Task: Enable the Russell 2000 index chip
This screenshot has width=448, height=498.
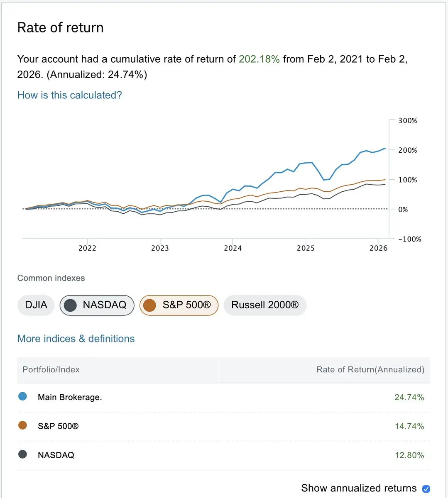Action: (265, 305)
